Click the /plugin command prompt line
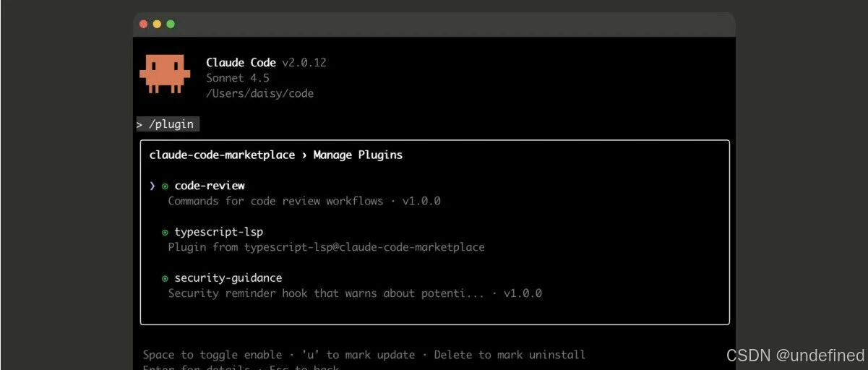This screenshot has width=868, height=370. click(168, 124)
